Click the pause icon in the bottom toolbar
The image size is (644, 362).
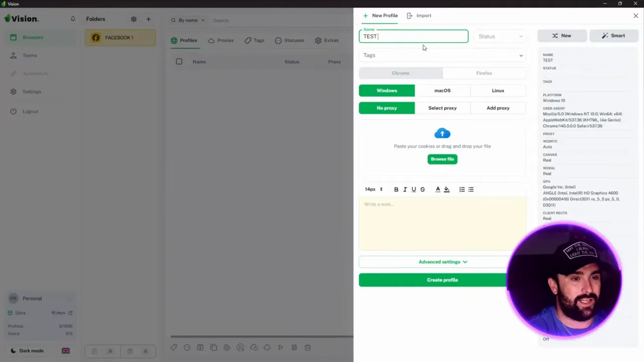point(294,347)
